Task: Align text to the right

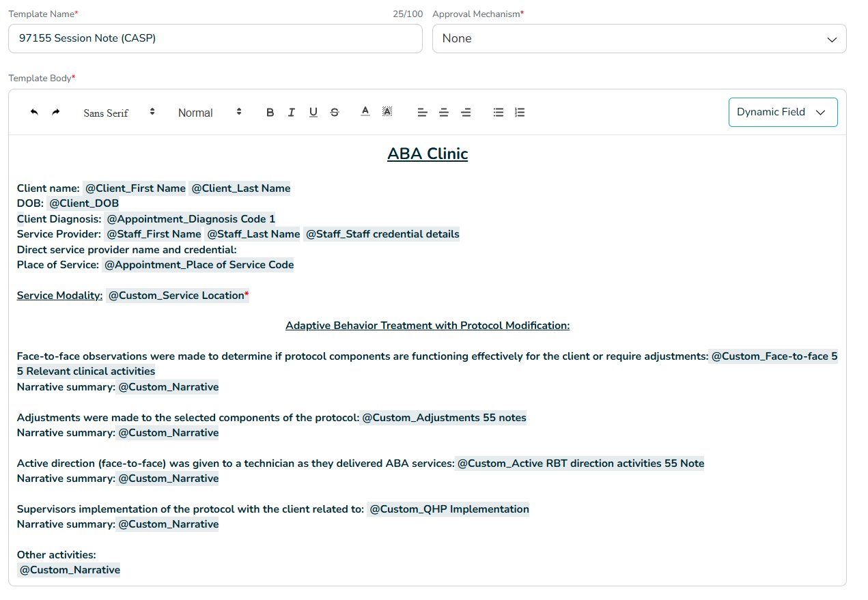Action: [466, 113]
